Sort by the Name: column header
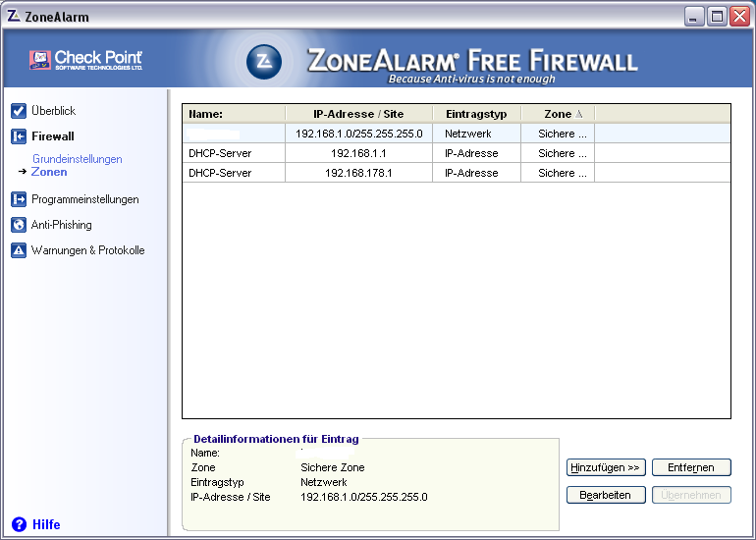The image size is (756, 540). (235, 114)
